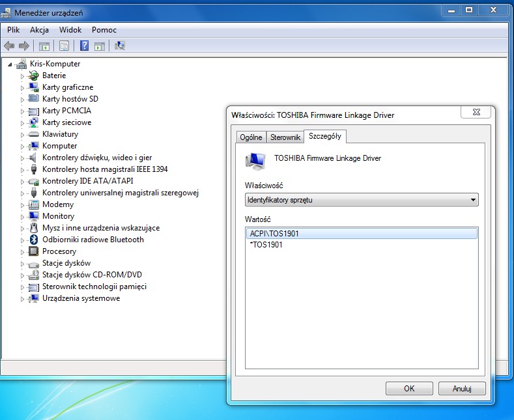Select the Komputer category icon
514x420 pixels.
tap(33, 146)
